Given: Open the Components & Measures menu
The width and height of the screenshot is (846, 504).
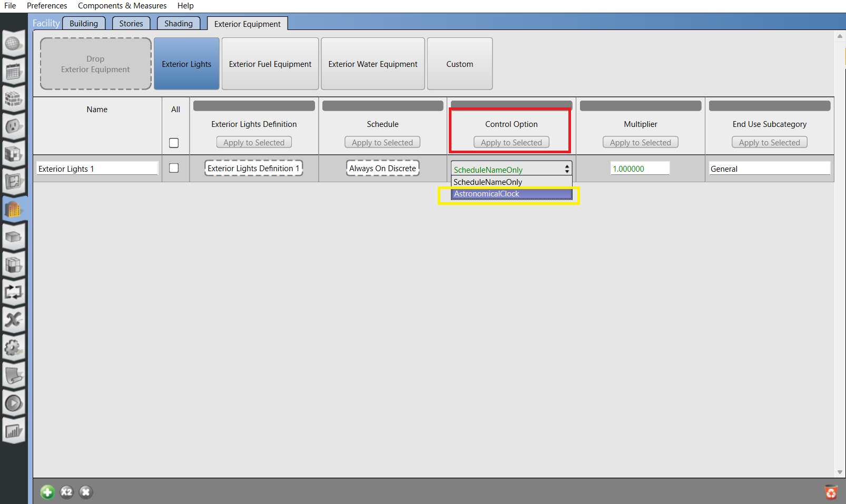Looking at the screenshot, I should pyautogui.click(x=122, y=6).
